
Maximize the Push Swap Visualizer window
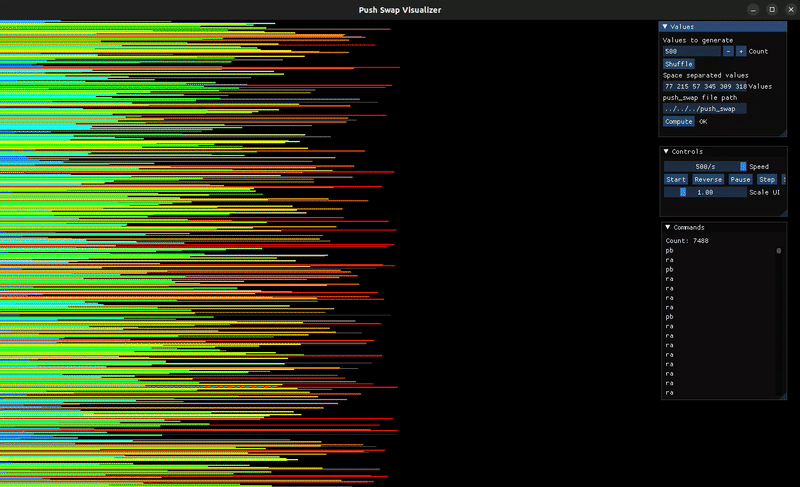click(x=772, y=10)
